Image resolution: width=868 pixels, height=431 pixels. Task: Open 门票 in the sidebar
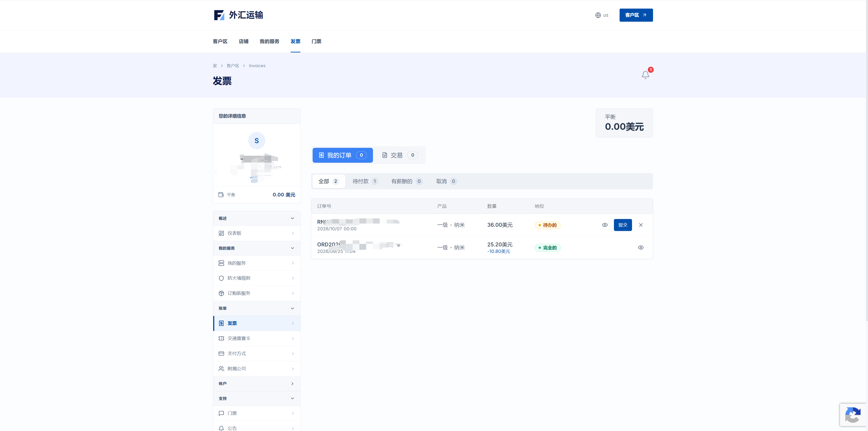[257, 413]
